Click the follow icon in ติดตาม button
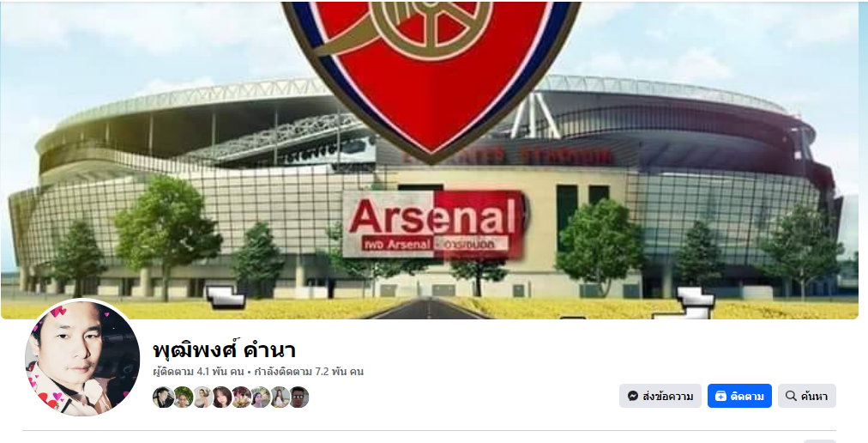Image resolution: width=868 pixels, height=443 pixels. pyautogui.click(x=720, y=396)
